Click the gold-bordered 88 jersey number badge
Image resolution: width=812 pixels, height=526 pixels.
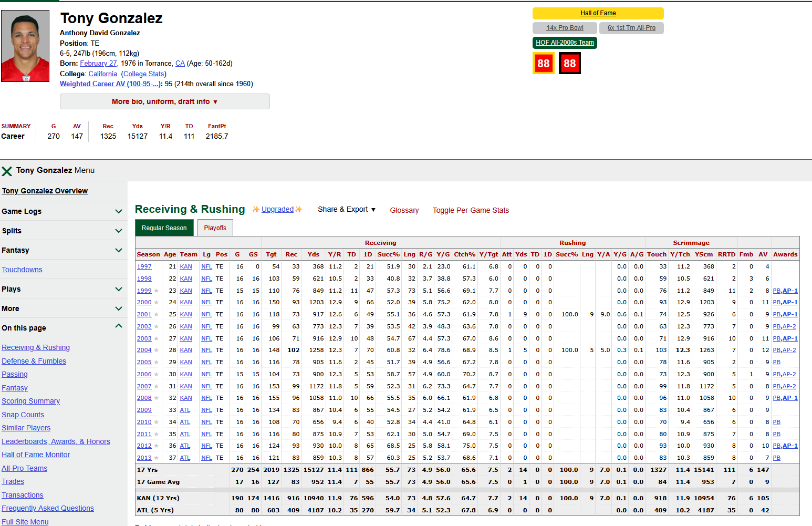(544, 64)
